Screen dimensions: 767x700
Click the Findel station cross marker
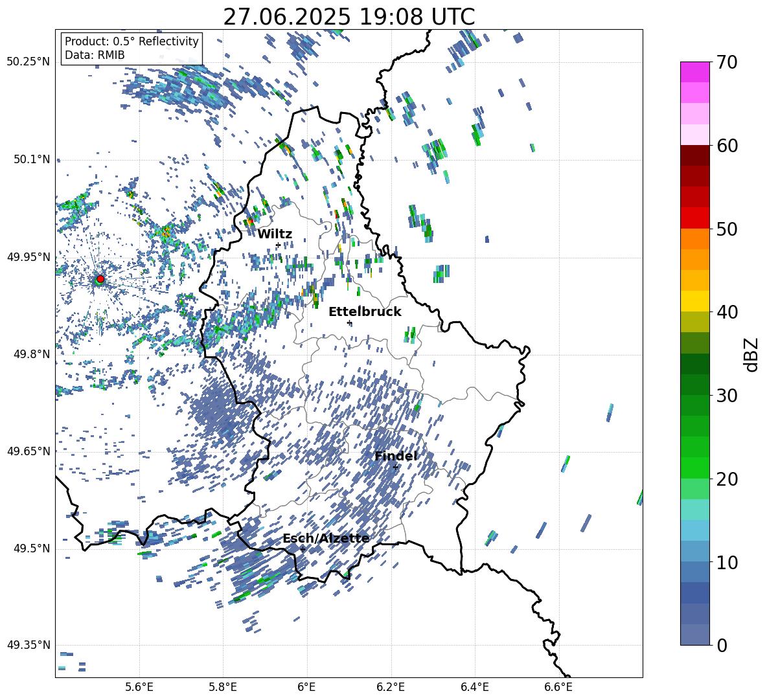click(x=395, y=467)
